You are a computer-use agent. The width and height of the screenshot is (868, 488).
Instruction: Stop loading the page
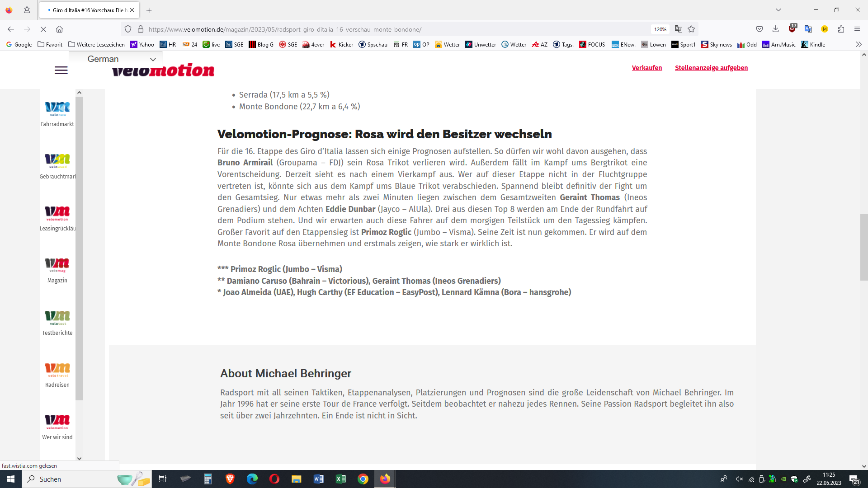coord(43,29)
